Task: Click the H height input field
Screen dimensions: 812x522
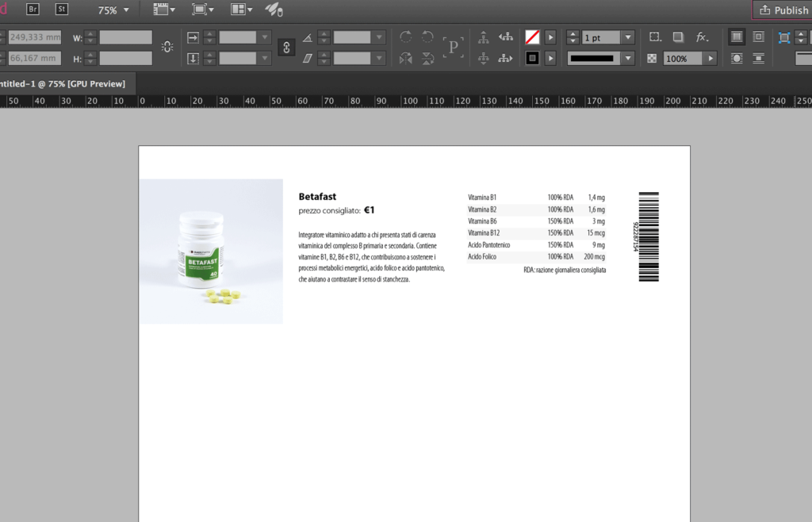Action: click(126, 58)
